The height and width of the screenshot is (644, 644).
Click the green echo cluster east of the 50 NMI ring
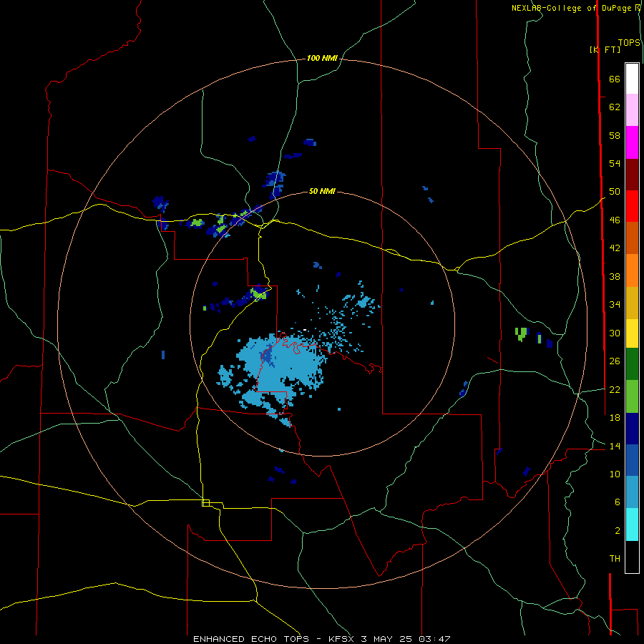pos(521,334)
